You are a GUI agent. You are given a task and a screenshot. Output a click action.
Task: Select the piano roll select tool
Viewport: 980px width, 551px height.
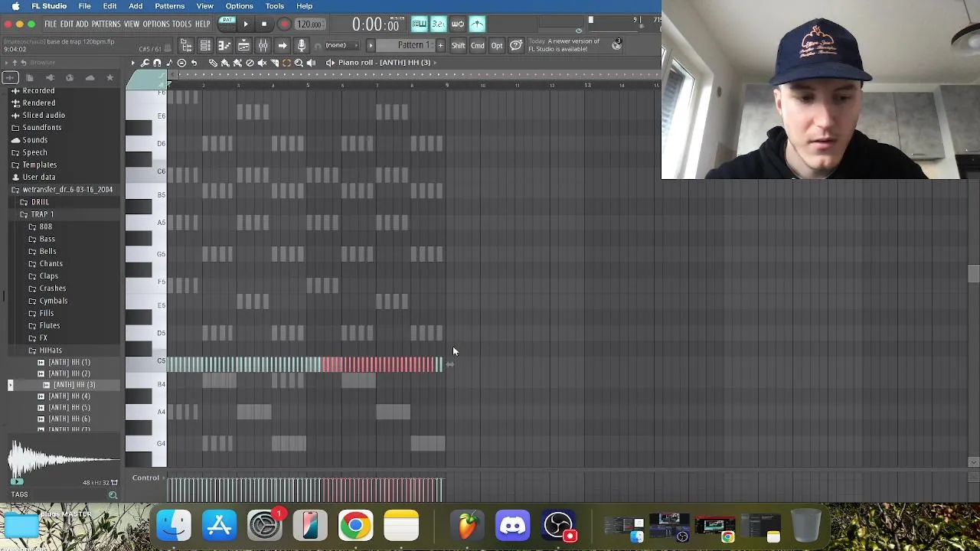(x=286, y=63)
